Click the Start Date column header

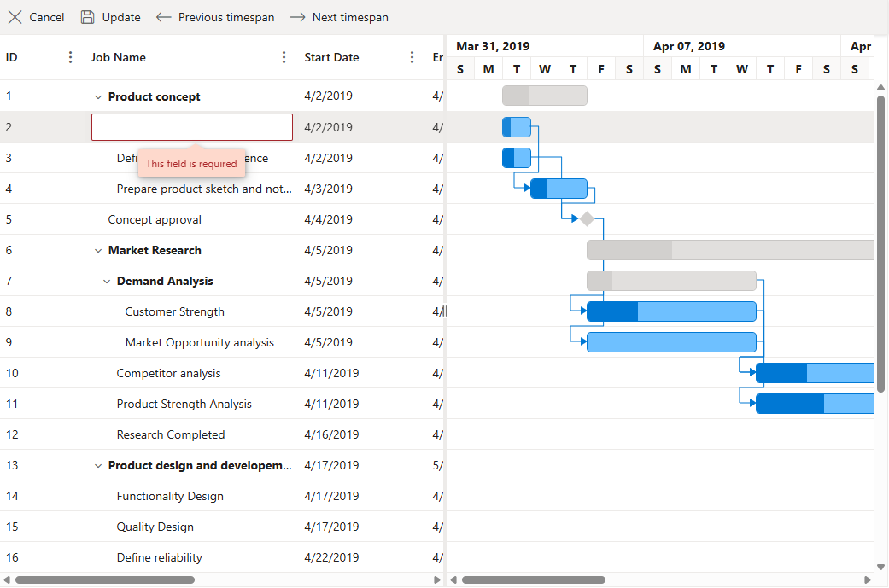(331, 57)
